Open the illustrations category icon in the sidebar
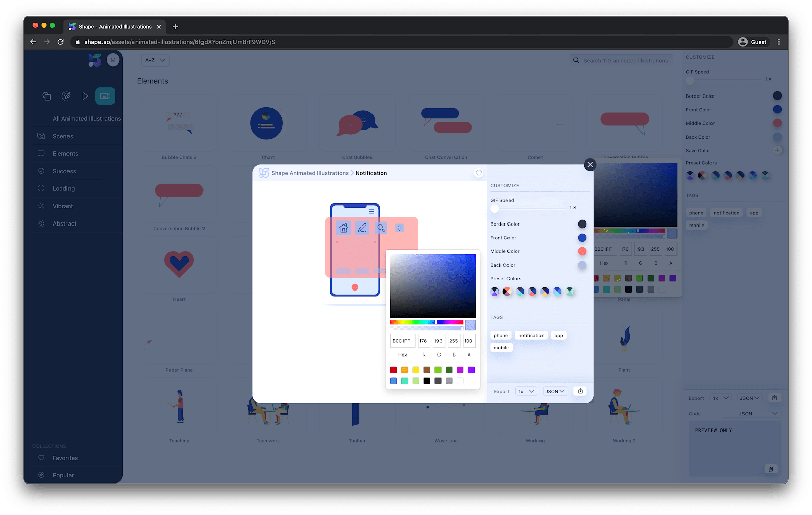 click(x=47, y=96)
